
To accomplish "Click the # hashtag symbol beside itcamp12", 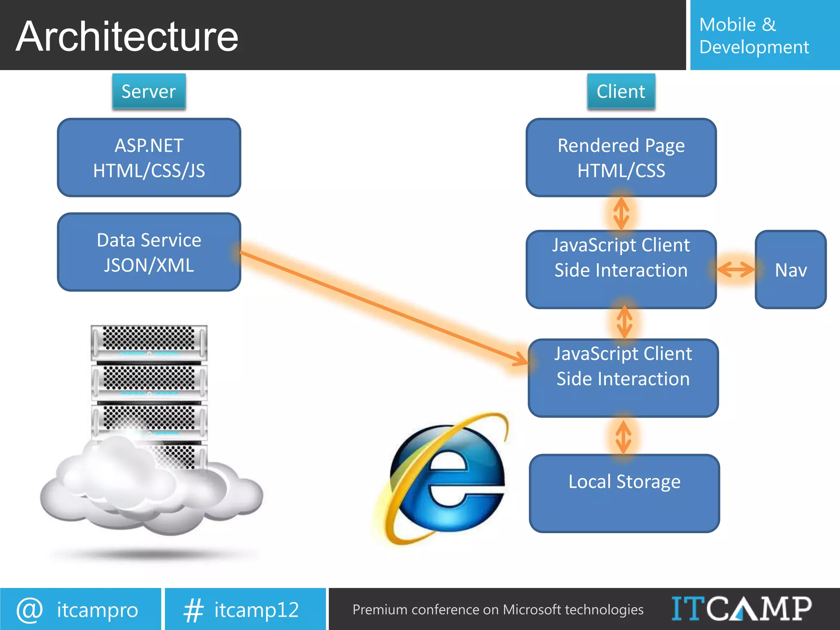I will 193,610.
